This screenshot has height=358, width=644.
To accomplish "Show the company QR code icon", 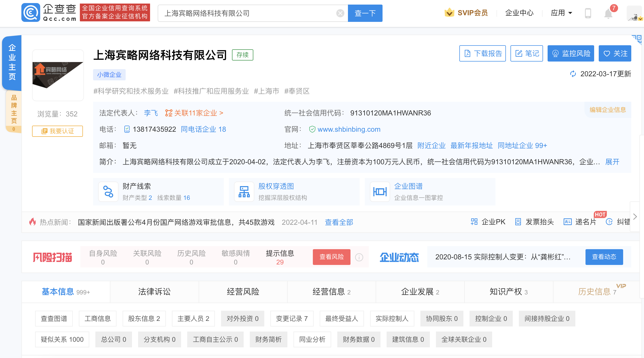I will tap(637, 39).
